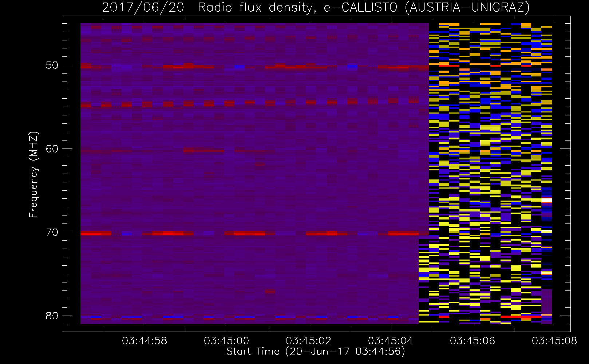Image resolution: width=589 pixels, height=364 pixels.
Task: Click the '03:45:06' time tick label
Action: [x=473, y=341]
